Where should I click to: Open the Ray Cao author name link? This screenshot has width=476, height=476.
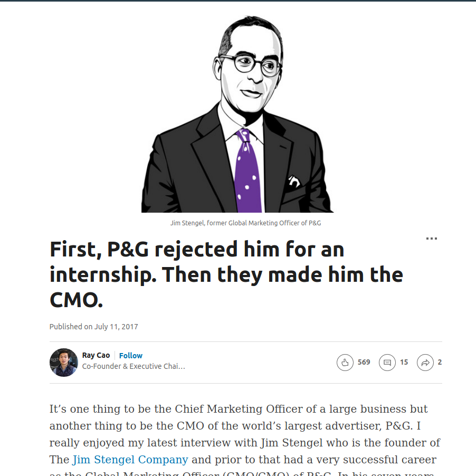pos(96,355)
